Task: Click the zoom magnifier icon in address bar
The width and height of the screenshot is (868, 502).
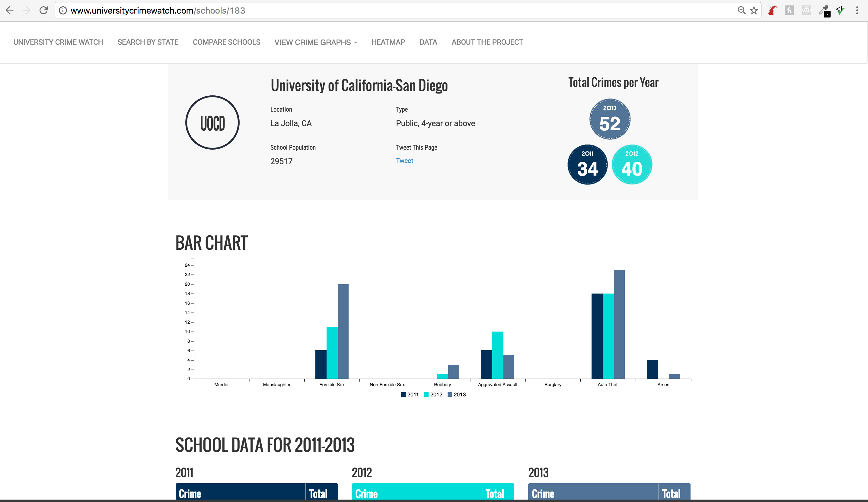Action: pyautogui.click(x=741, y=10)
